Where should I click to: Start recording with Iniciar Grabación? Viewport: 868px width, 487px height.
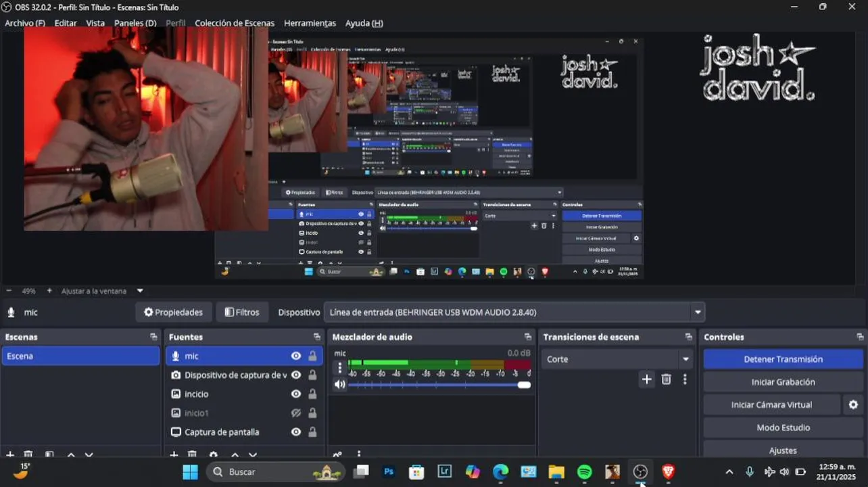[783, 382]
